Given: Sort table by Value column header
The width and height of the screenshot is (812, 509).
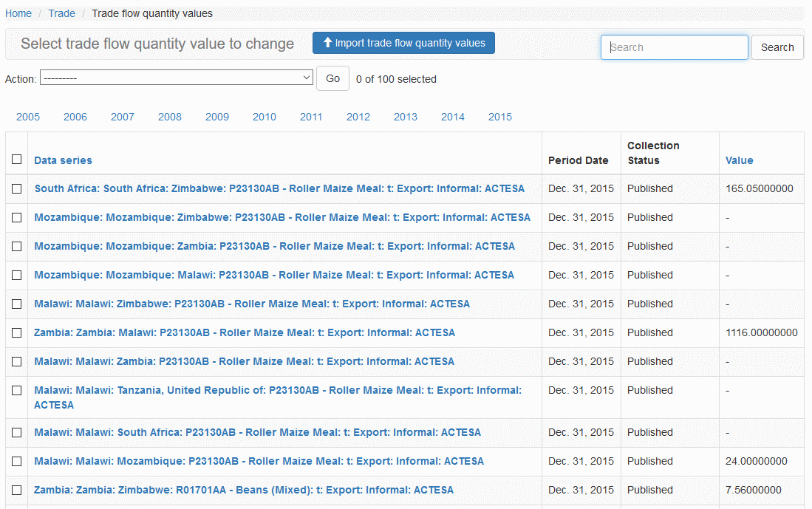Looking at the screenshot, I should coord(739,160).
